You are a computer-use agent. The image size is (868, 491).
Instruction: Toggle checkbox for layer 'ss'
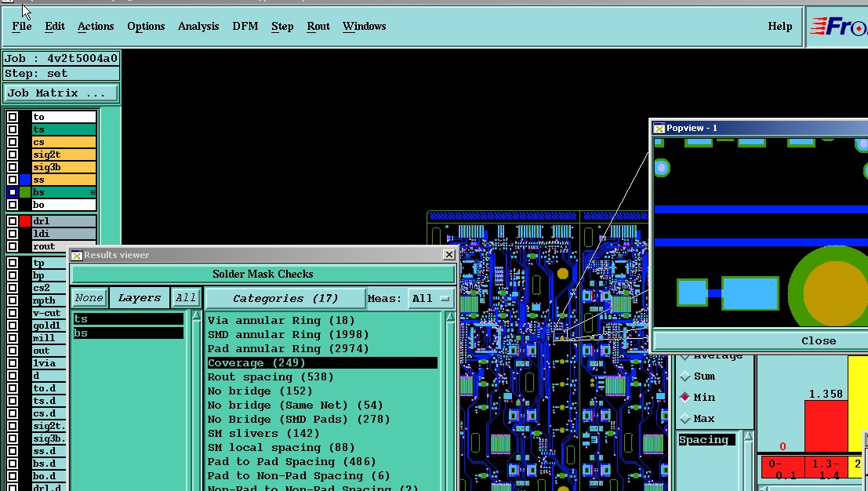[13, 180]
